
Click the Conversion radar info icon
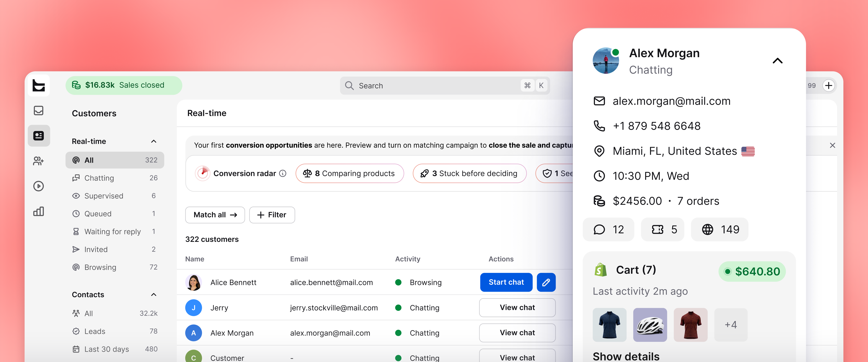pos(283,173)
